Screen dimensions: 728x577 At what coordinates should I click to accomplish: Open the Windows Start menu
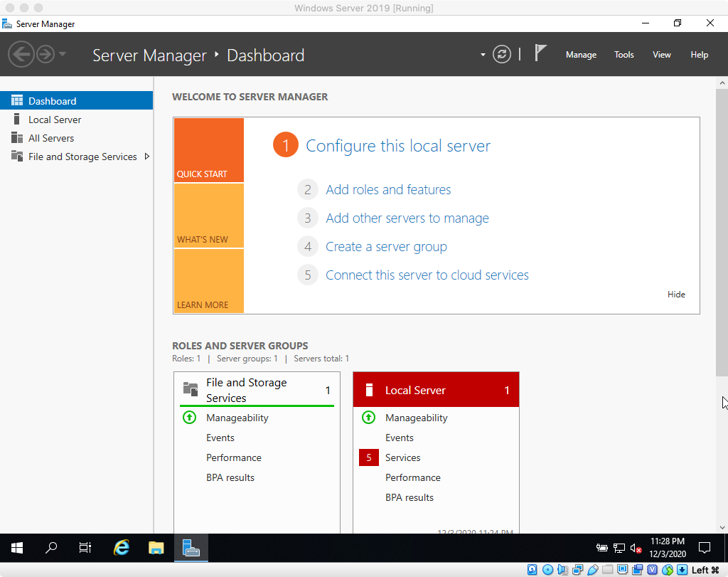[17, 548]
